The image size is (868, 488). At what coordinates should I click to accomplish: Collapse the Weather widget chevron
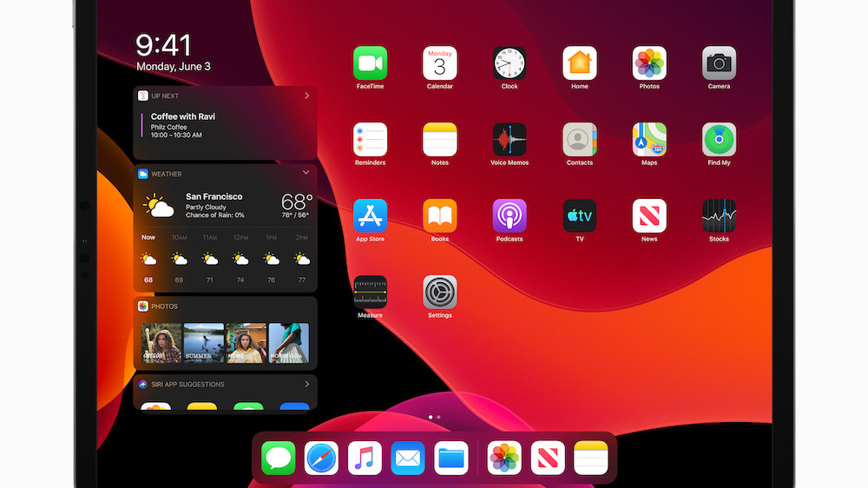306,173
